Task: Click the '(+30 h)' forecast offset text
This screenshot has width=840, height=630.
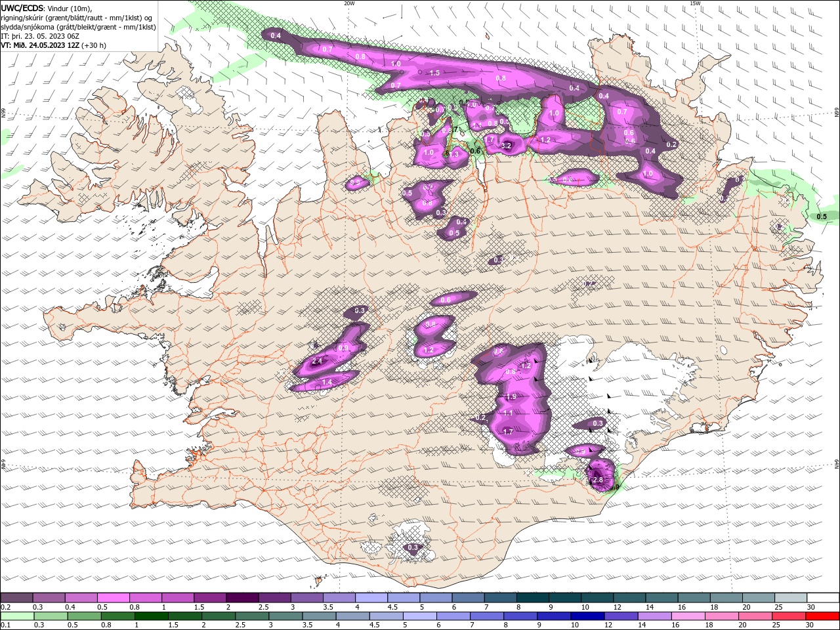Action: tap(94, 45)
